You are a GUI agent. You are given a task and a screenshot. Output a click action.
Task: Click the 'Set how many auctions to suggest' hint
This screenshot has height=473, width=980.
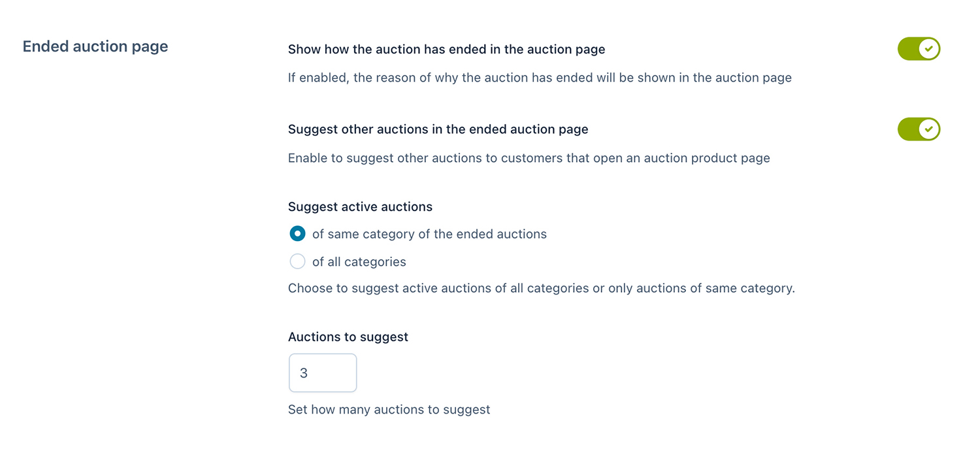point(389,410)
